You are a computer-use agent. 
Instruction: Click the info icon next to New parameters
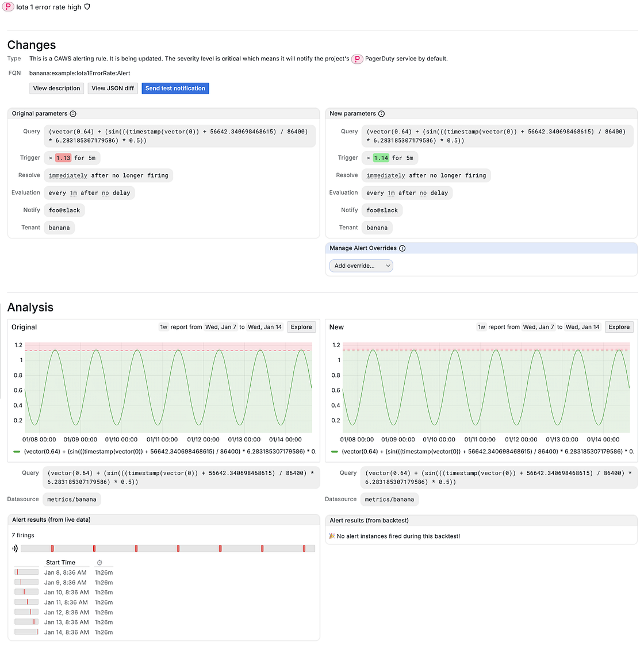point(382,114)
